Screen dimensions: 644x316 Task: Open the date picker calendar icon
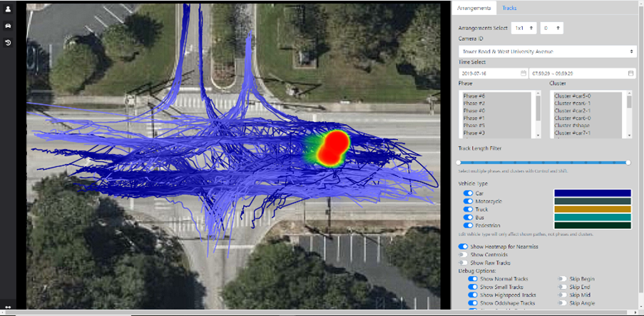524,73
